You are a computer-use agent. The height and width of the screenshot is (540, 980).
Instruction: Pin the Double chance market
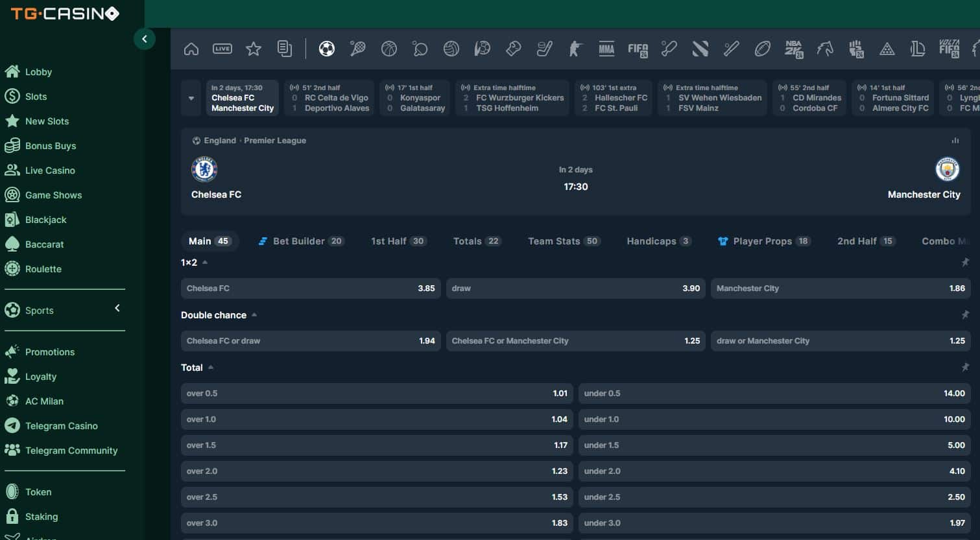[x=965, y=314]
